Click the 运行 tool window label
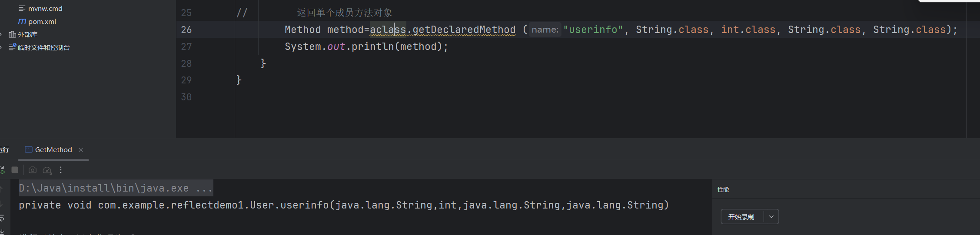Viewport: 980px width, 235px height. (4, 149)
